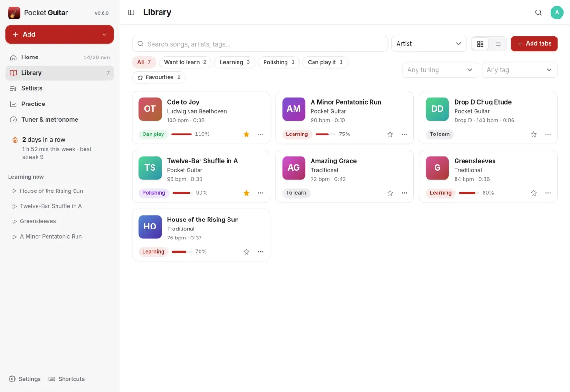Click House of the Rising Sun progress bar
Viewport: 570px width, 392px height.
(x=182, y=252)
